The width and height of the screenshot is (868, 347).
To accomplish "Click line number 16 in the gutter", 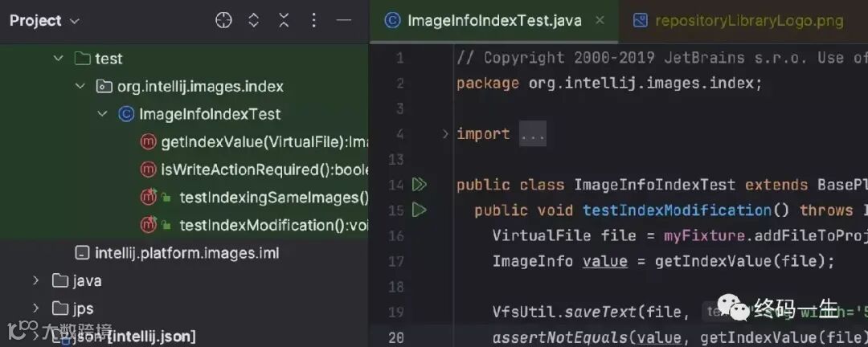I will pos(395,235).
